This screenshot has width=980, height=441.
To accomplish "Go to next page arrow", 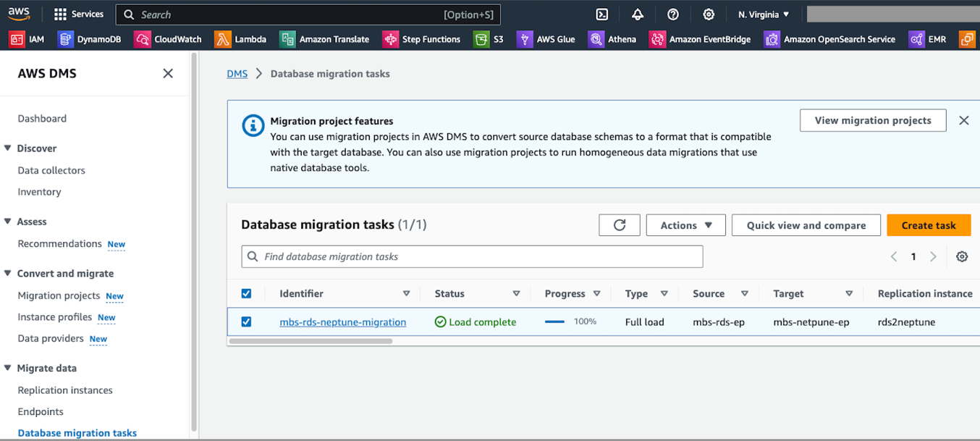I will tap(933, 256).
